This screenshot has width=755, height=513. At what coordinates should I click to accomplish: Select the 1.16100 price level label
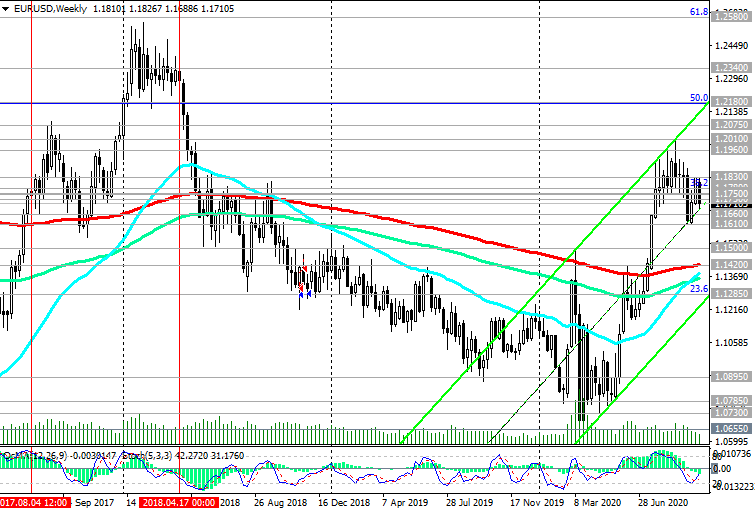coord(732,224)
